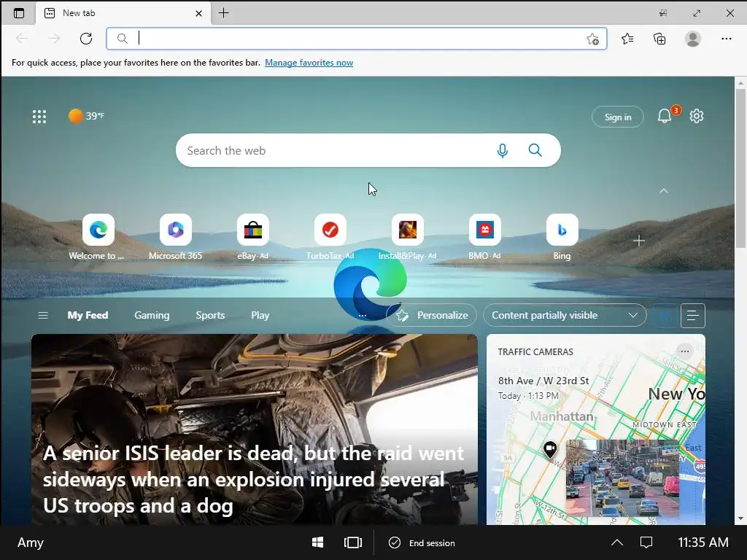Open Task View on taskbar
Screen dimensions: 747x560
tap(352, 542)
